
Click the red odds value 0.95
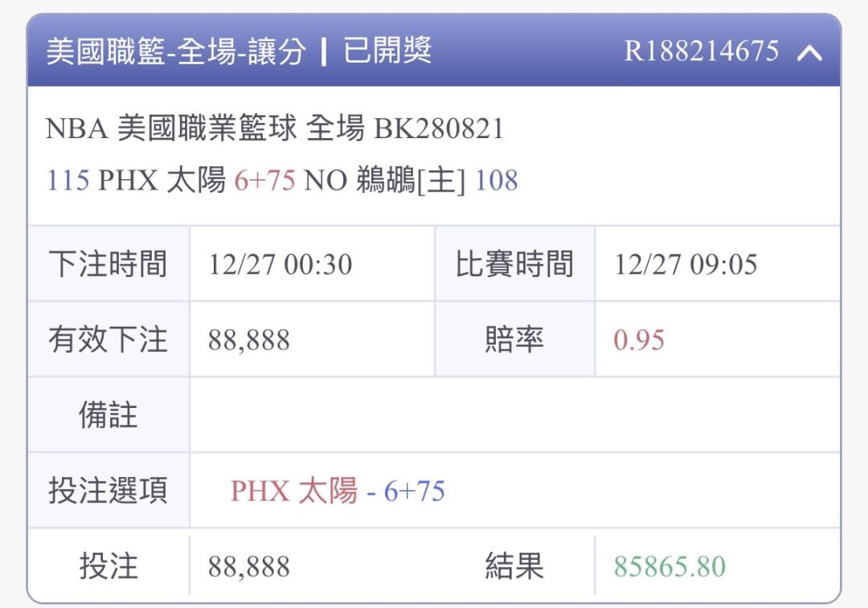639,340
